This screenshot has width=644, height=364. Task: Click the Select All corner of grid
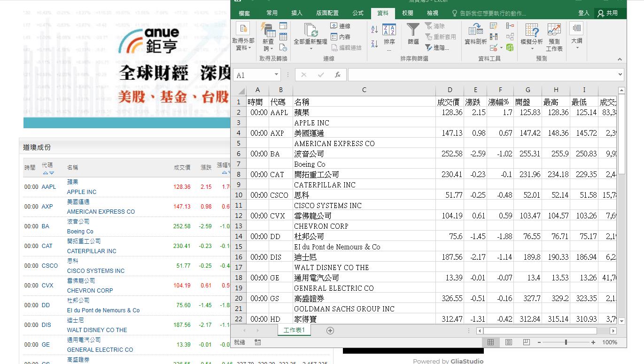[x=240, y=91]
